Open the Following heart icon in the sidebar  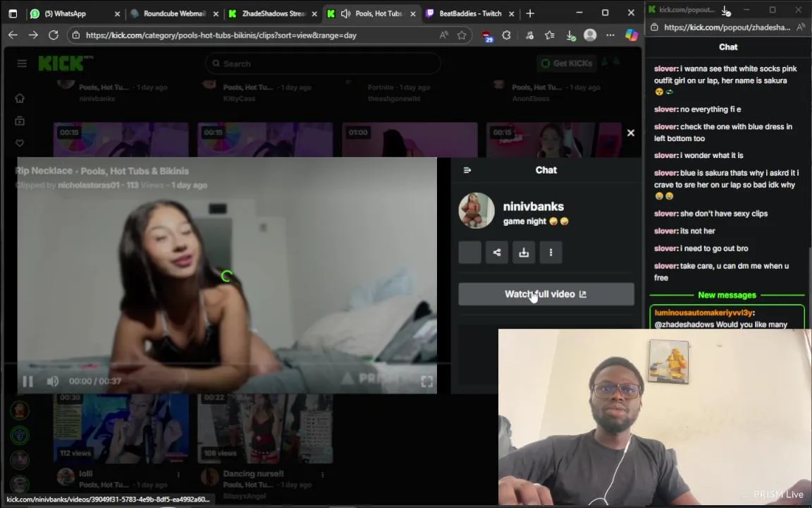pyautogui.click(x=20, y=143)
